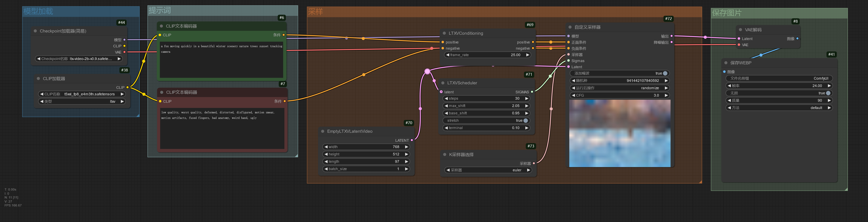Toggle the stretch switch in LTXVScheduler
Viewport: 868px width, 222px height.
tap(525, 120)
